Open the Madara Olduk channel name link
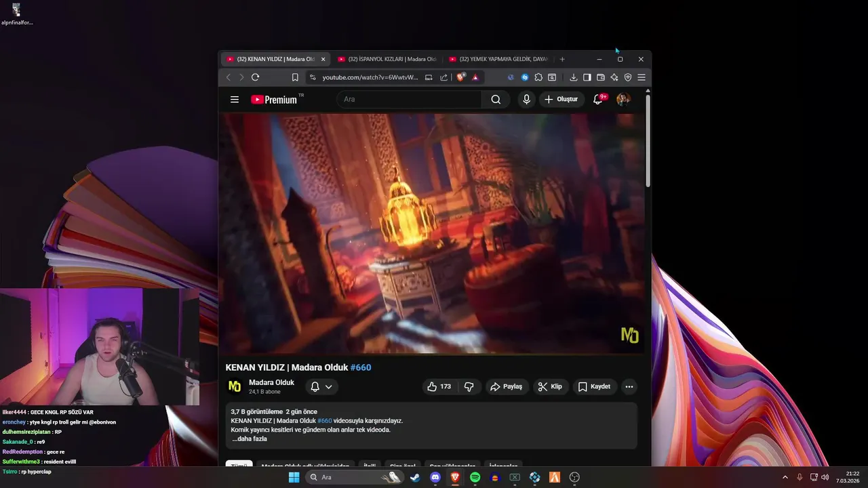 click(271, 382)
